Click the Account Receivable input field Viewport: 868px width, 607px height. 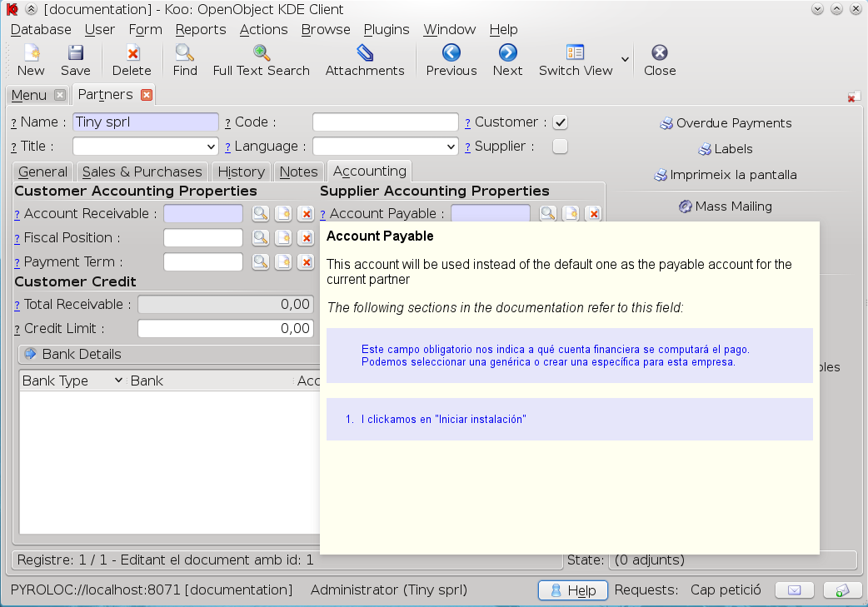(x=203, y=214)
